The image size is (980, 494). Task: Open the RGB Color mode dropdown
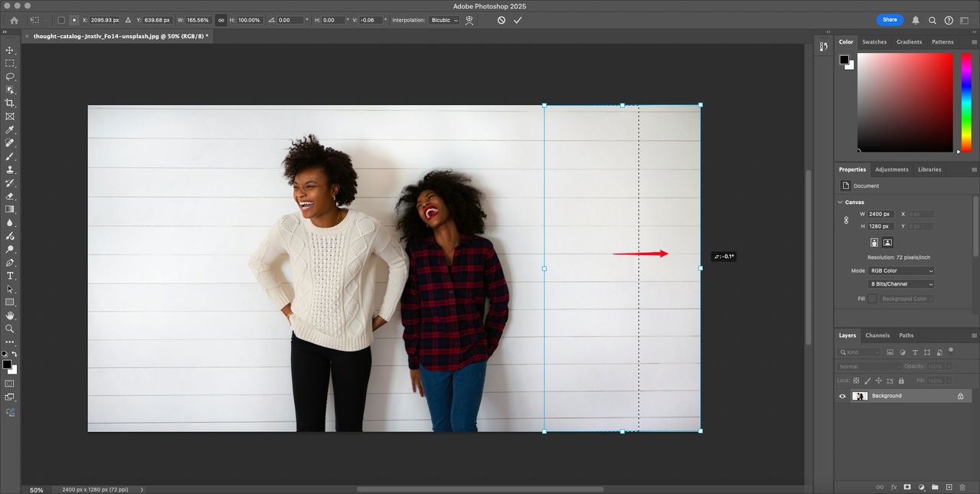click(901, 270)
